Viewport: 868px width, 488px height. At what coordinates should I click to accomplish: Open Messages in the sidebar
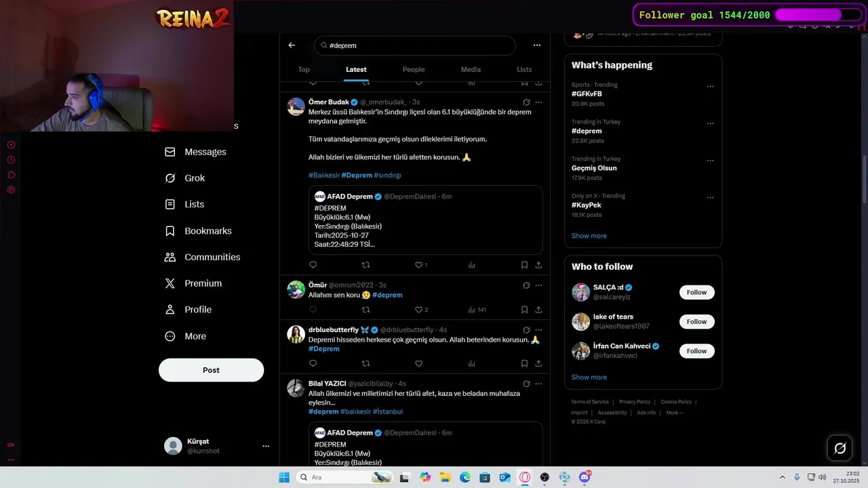[195, 152]
